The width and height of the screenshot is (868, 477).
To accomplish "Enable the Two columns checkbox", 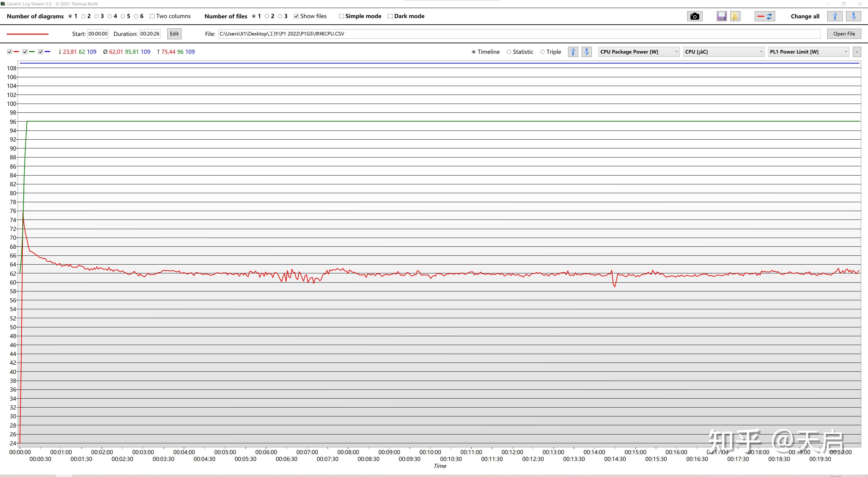I will coord(152,16).
